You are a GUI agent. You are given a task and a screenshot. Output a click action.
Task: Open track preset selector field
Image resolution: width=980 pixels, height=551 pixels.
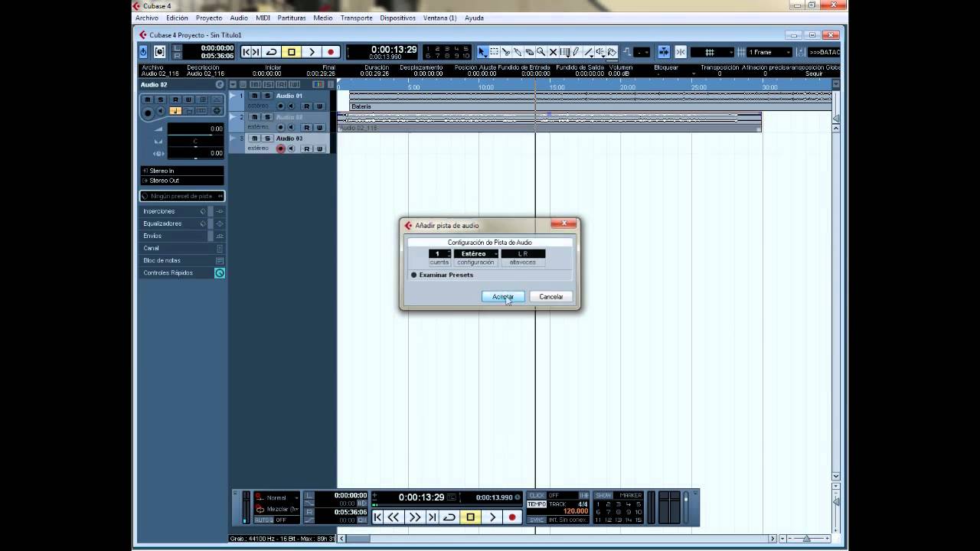point(182,196)
